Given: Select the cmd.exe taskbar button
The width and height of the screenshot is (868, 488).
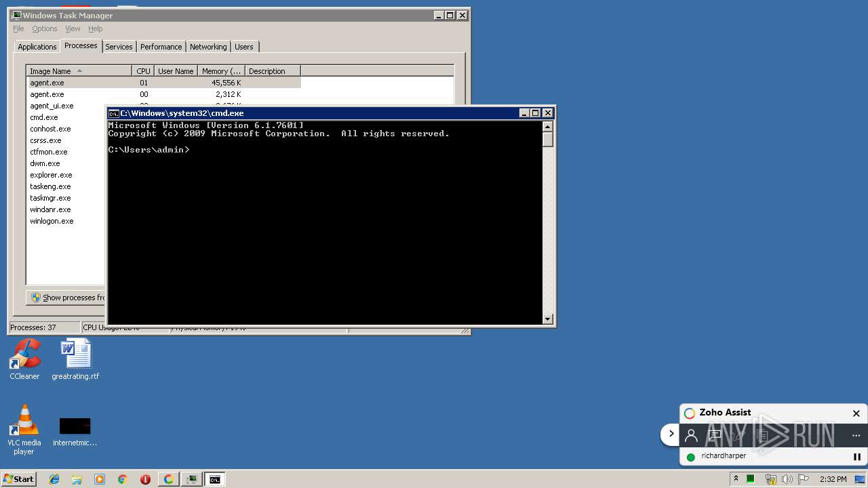Looking at the screenshot, I should click(x=215, y=479).
